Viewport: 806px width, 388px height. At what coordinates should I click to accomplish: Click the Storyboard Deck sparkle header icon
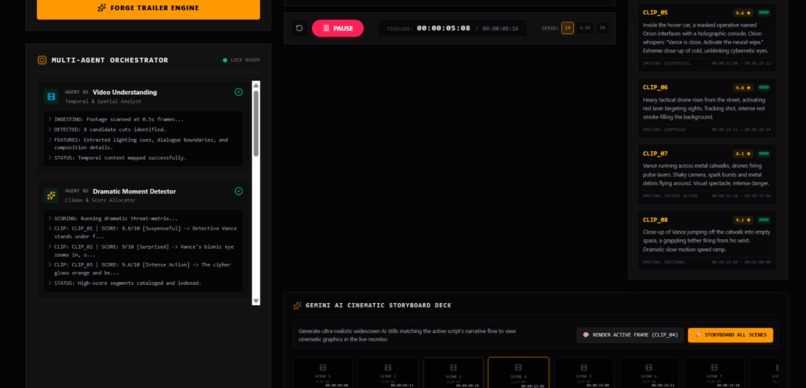point(297,305)
